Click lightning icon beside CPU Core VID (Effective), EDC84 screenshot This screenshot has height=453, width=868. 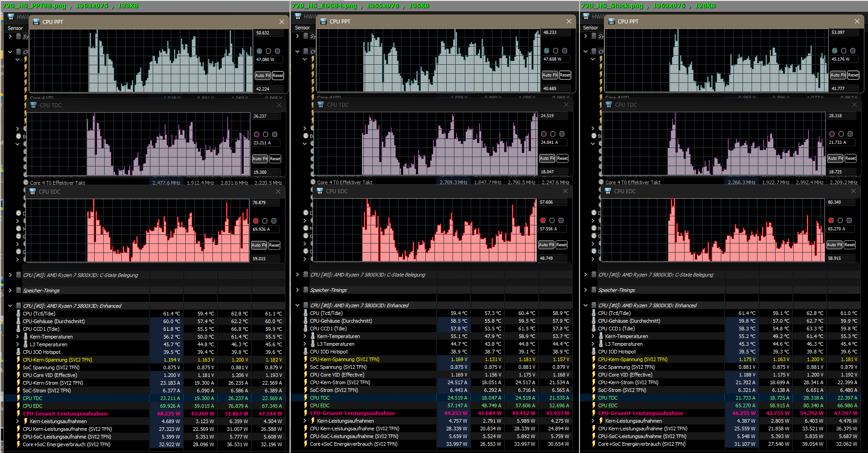306,375
